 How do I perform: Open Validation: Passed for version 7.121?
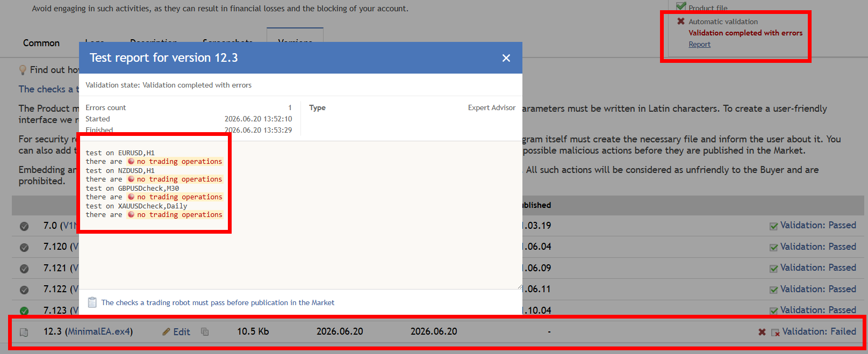[x=818, y=268]
